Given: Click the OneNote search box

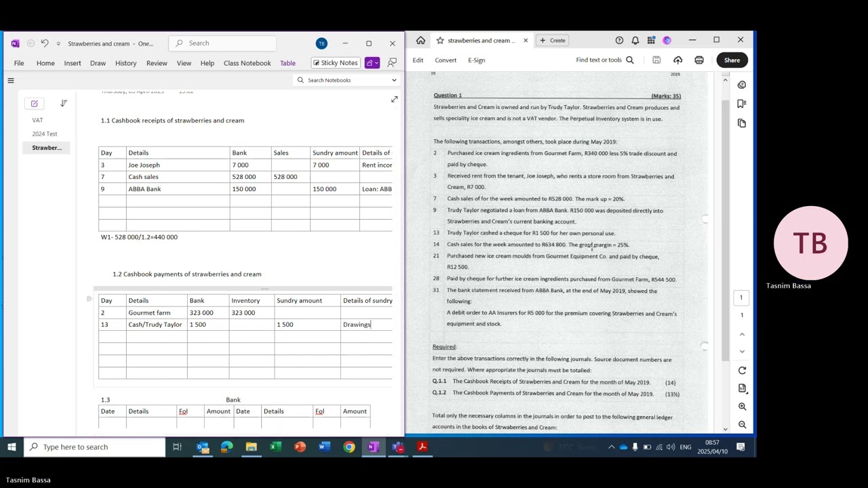Looking at the screenshot, I should (222, 43).
